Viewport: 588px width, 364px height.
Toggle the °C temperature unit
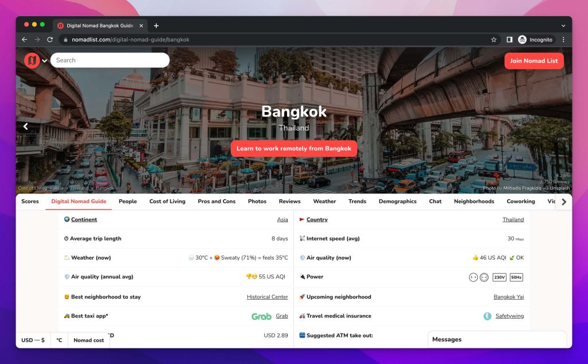coord(59,340)
